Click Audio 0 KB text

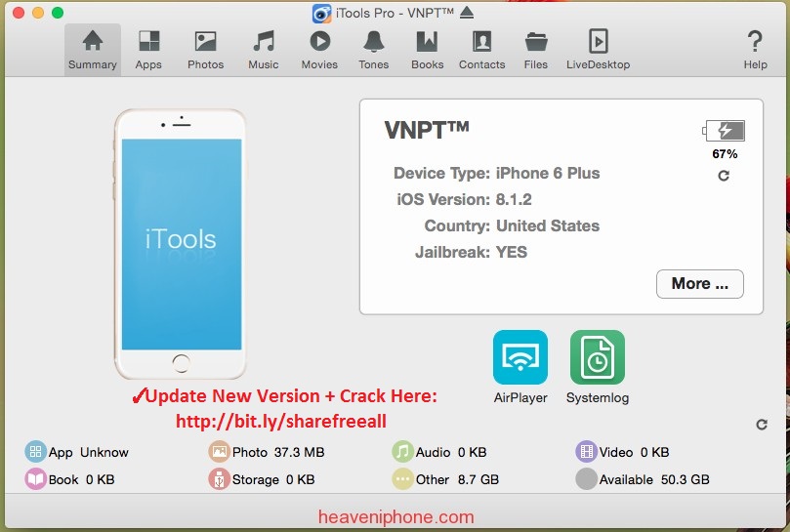coord(451,452)
